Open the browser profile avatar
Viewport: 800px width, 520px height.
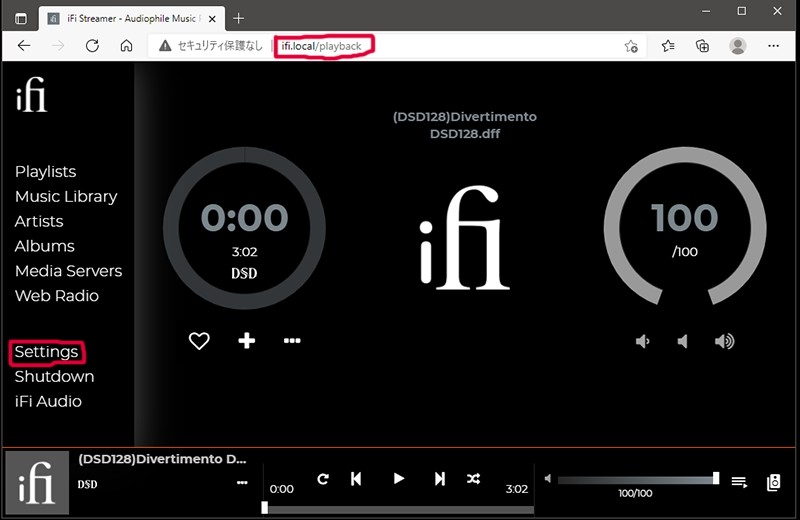[x=737, y=46]
